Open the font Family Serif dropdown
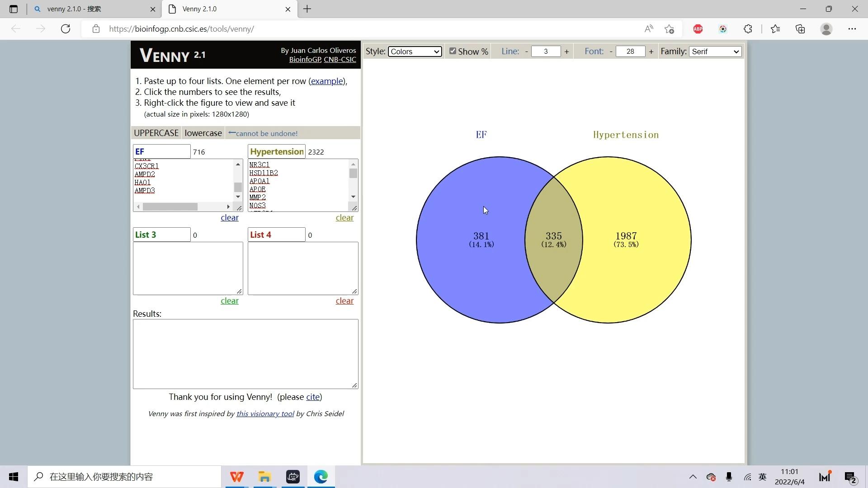The width and height of the screenshot is (868, 488). 715,52
